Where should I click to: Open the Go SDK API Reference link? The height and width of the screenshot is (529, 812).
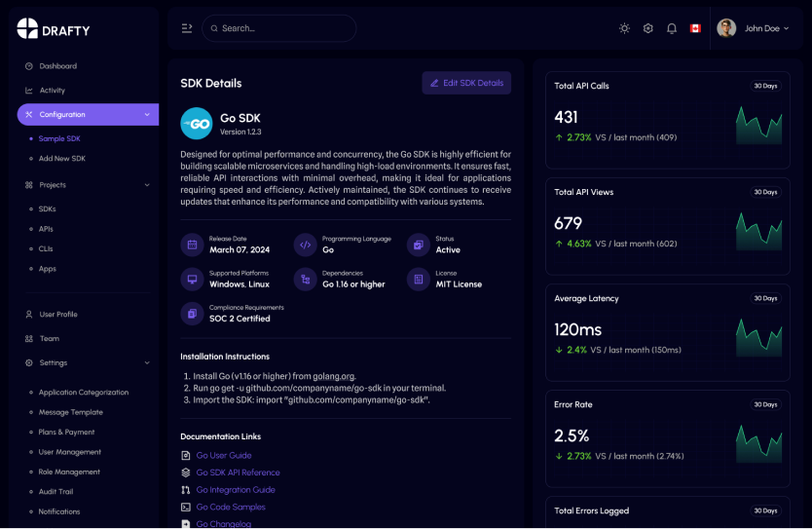click(x=238, y=472)
